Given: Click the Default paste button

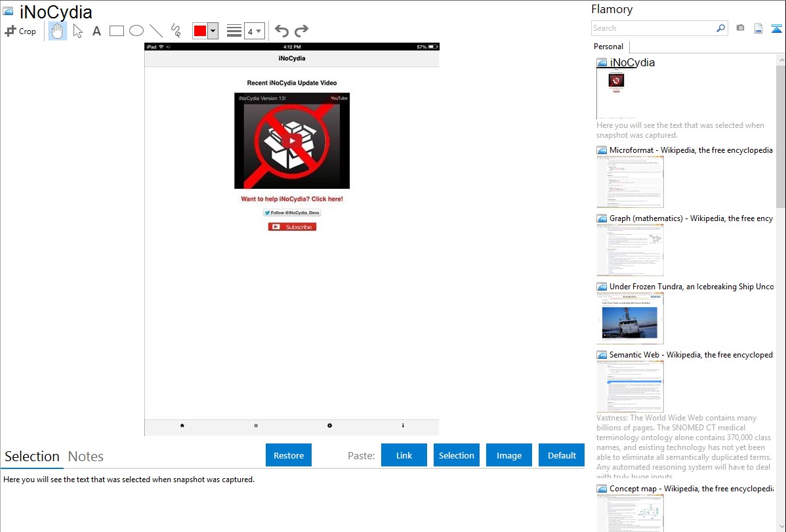Looking at the screenshot, I should 562,455.
